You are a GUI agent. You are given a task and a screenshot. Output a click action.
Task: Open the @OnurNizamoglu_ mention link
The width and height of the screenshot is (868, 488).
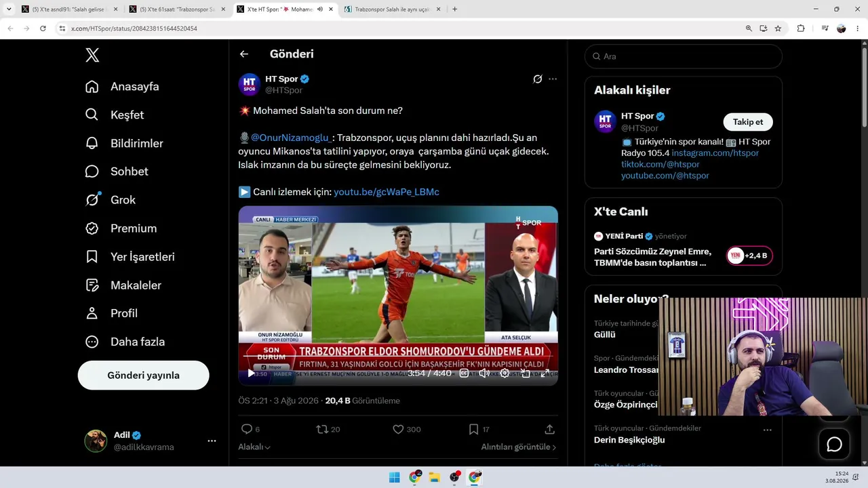tap(291, 138)
